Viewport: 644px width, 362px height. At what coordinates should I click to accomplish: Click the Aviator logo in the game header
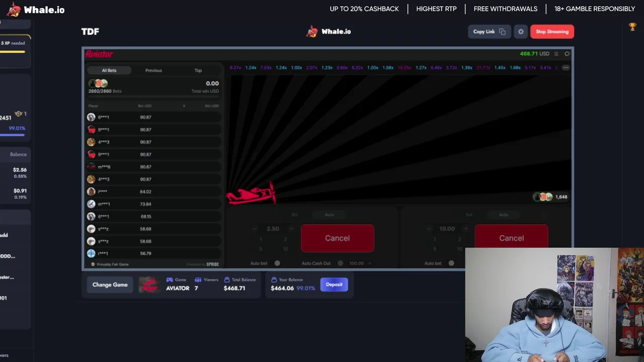(x=99, y=54)
